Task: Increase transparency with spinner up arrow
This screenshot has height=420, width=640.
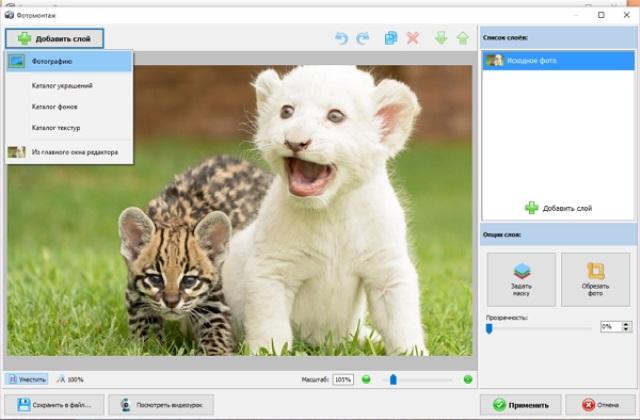Action: click(x=626, y=324)
